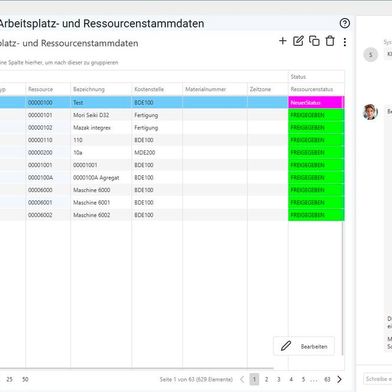Jump to page 4
This screenshot has width=392, height=392.
click(x=291, y=379)
